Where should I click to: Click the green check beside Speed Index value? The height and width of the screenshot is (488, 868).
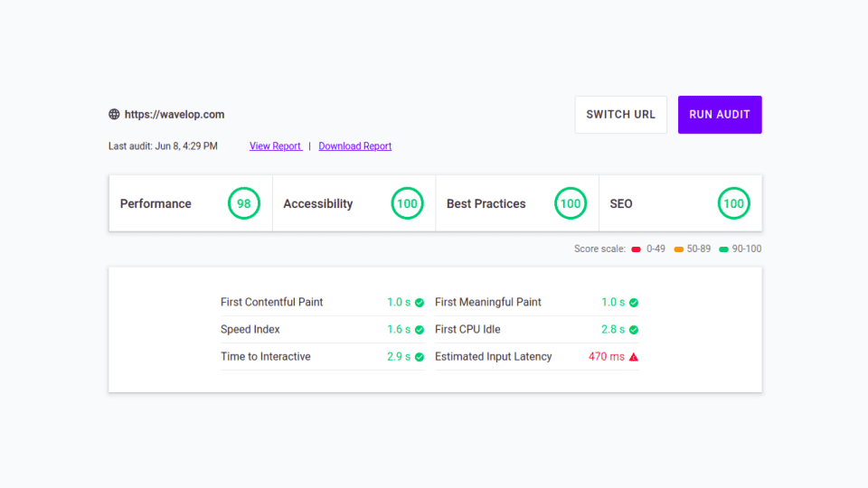click(x=420, y=330)
